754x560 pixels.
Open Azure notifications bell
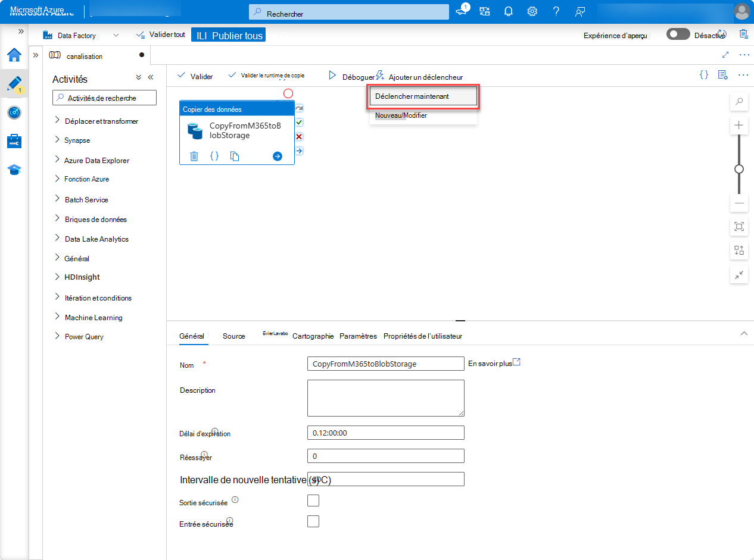point(508,11)
